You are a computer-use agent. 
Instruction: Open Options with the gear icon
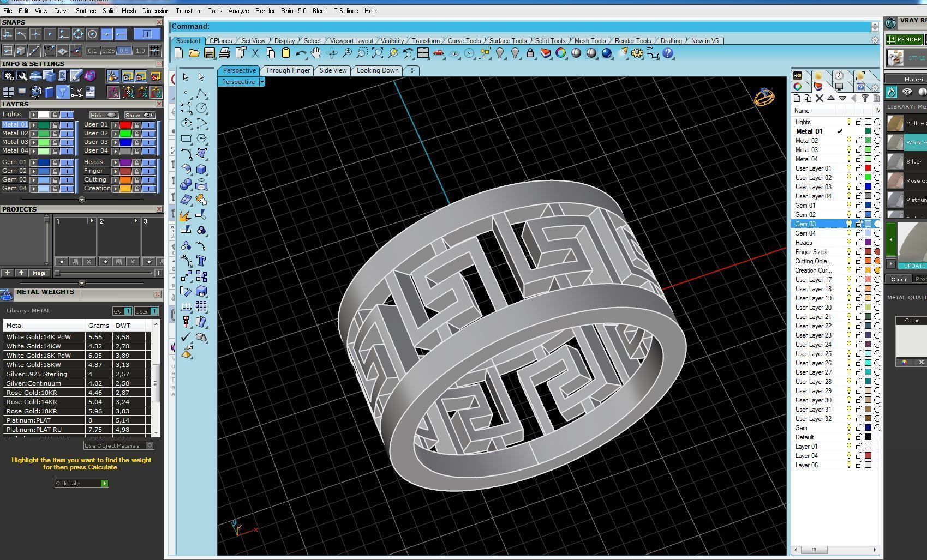coord(637,53)
